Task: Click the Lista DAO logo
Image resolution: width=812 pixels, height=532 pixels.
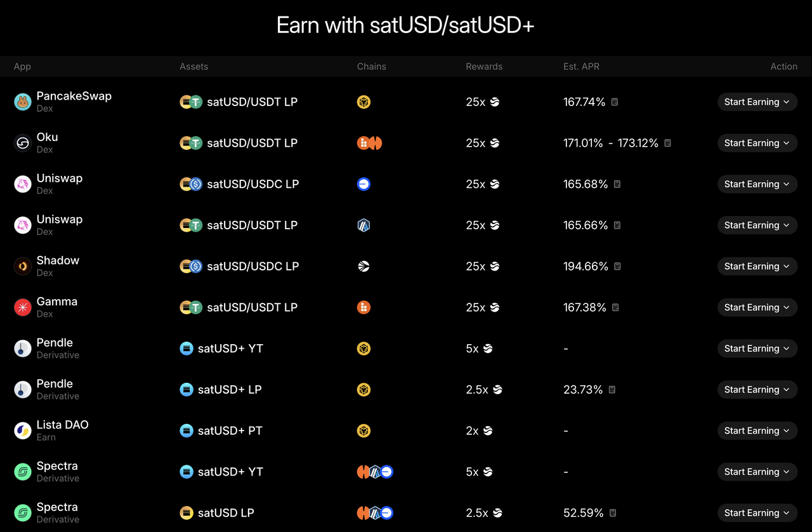Action: (23, 431)
